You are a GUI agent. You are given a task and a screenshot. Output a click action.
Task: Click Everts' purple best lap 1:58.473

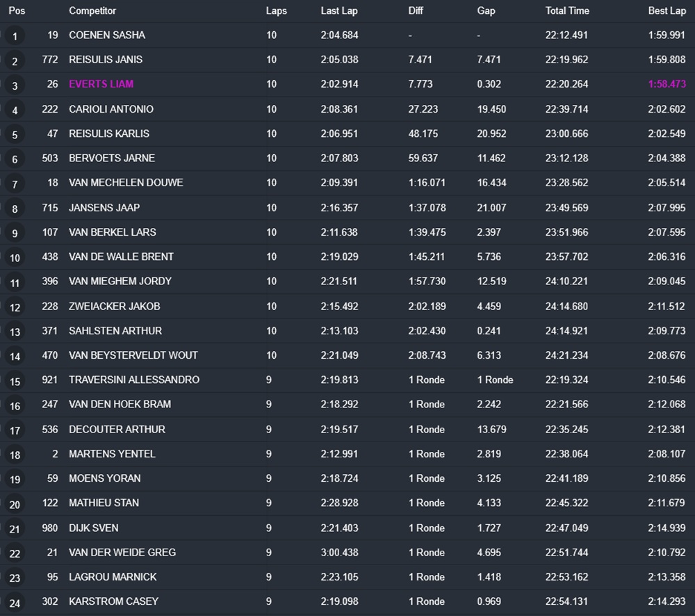pyautogui.click(x=667, y=84)
